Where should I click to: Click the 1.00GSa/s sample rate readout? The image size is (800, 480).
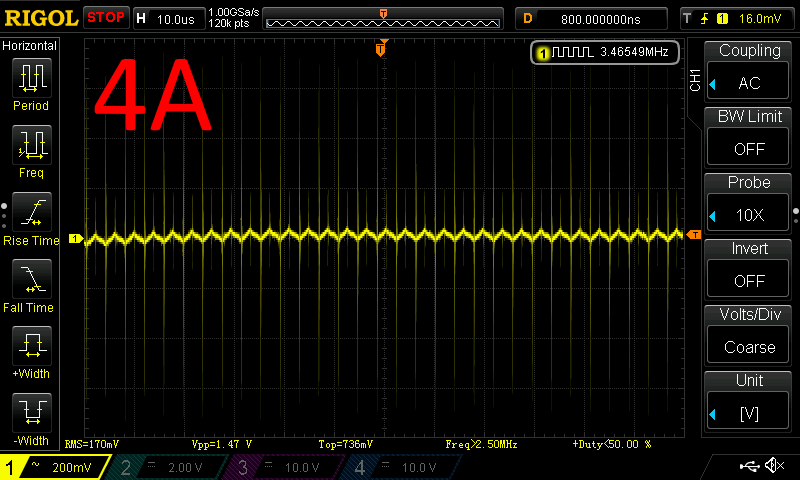(x=234, y=12)
